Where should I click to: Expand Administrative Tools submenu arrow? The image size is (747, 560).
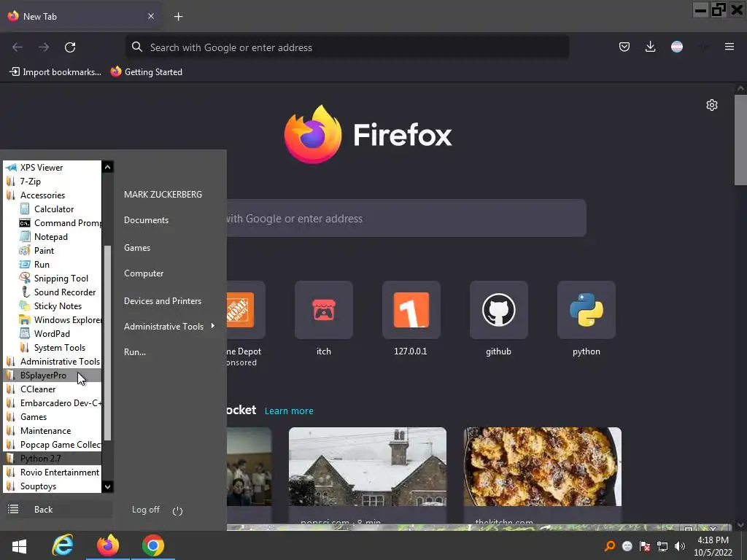click(212, 326)
